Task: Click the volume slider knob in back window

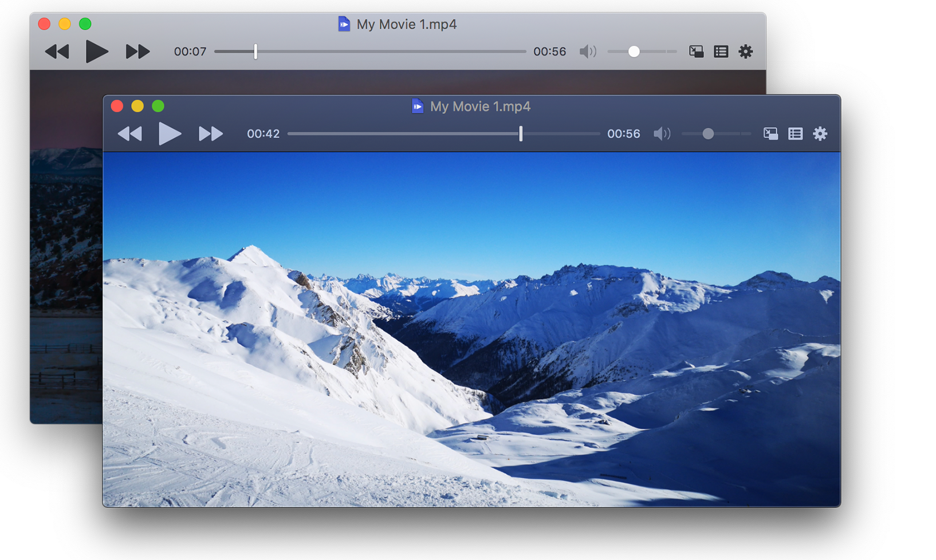Action: click(634, 52)
